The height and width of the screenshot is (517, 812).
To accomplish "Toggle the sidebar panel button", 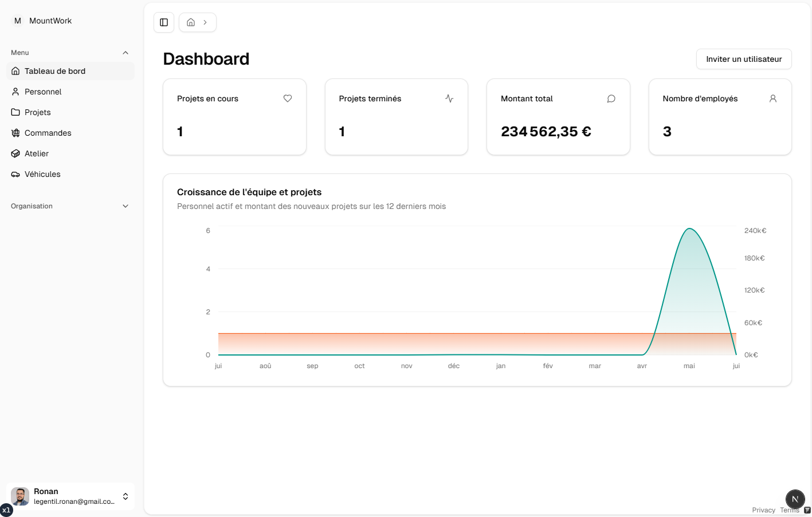I will pyautogui.click(x=164, y=22).
